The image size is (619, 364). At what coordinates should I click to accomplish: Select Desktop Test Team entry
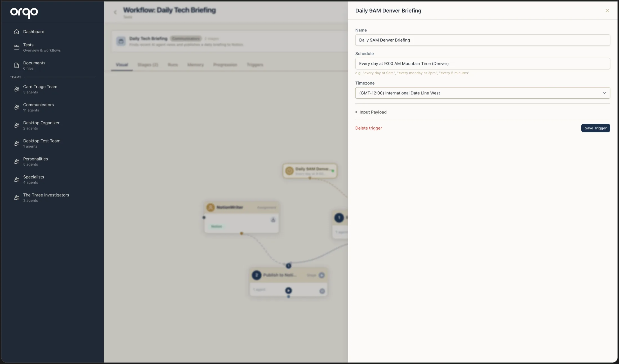click(x=52, y=143)
